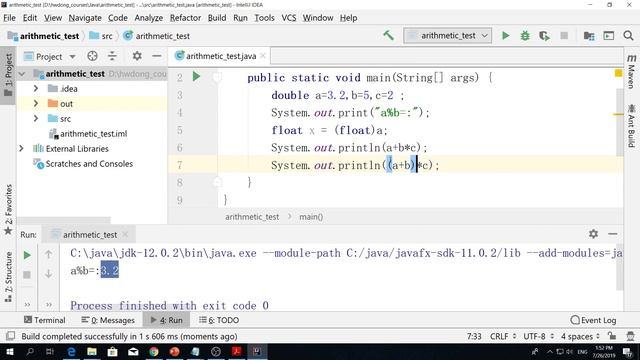The width and height of the screenshot is (640, 360).
Task: Open the 0: Messages tool window
Action: [x=108, y=320]
